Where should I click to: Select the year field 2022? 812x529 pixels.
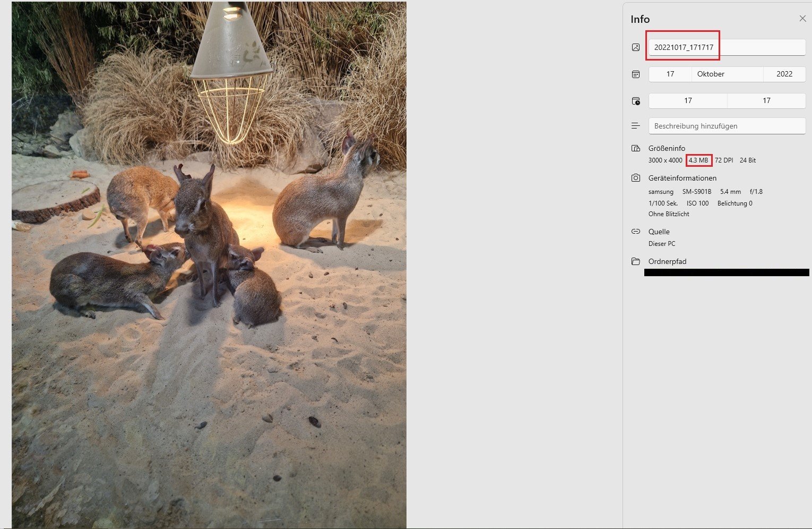click(x=784, y=74)
